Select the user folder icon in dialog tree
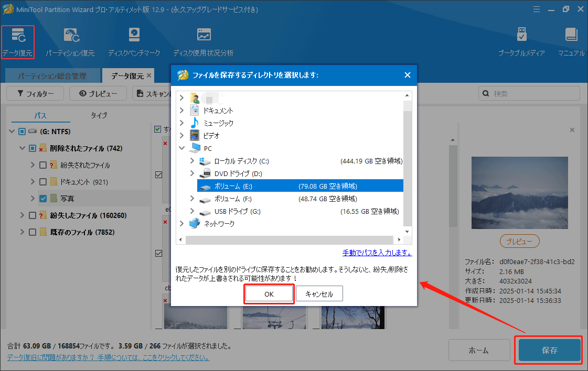This screenshot has height=371, width=588. [195, 98]
